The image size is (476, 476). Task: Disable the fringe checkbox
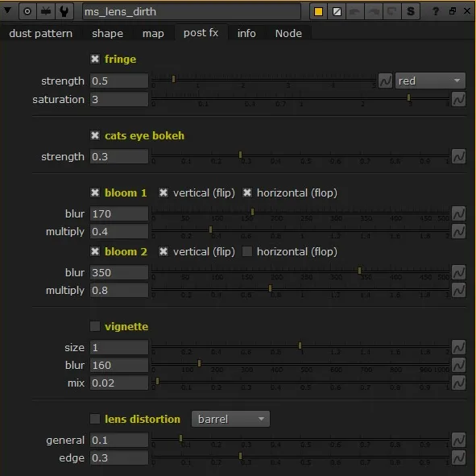(95, 59)
